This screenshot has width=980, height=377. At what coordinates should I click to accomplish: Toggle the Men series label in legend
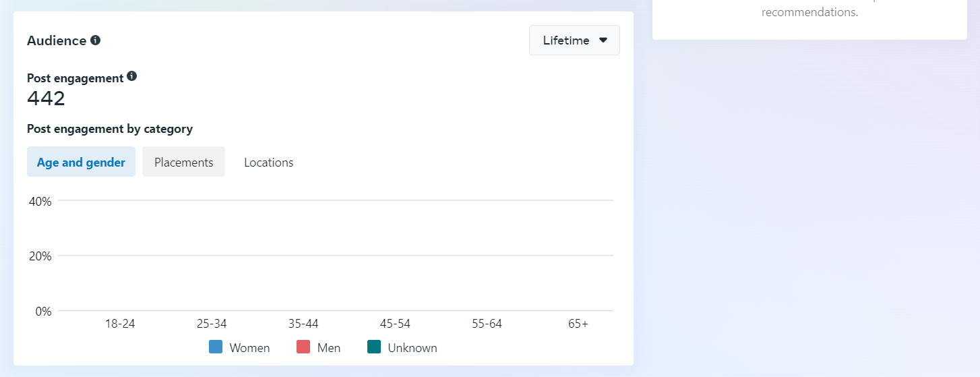[329, 348]
